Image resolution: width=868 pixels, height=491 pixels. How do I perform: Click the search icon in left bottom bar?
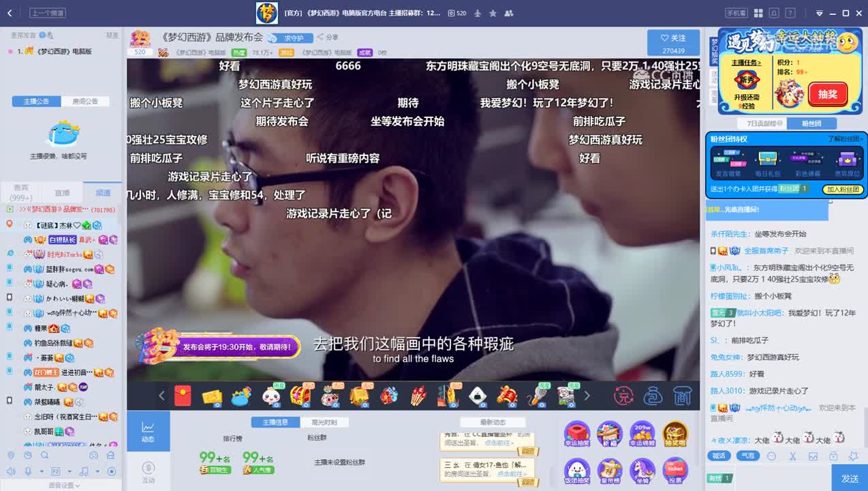(x=45, y=455)
